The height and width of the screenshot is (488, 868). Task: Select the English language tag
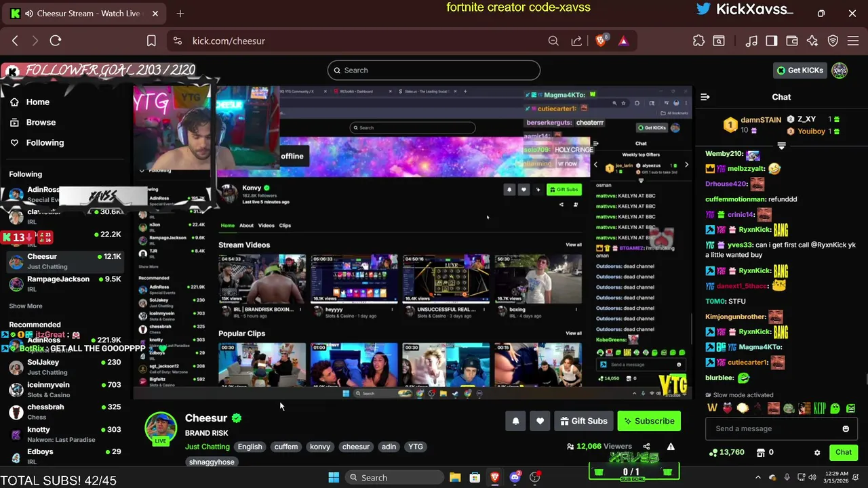[x=250, y=447]
